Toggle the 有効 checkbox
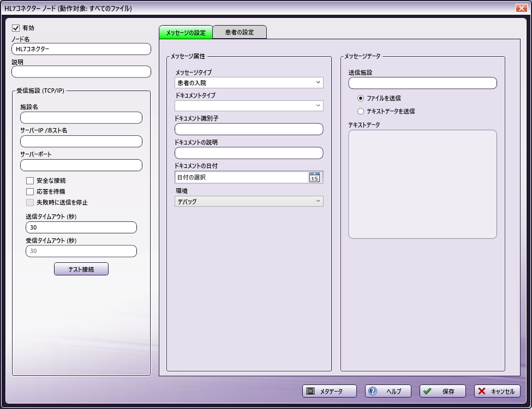 pyautogui.click(x=16, y=28)
